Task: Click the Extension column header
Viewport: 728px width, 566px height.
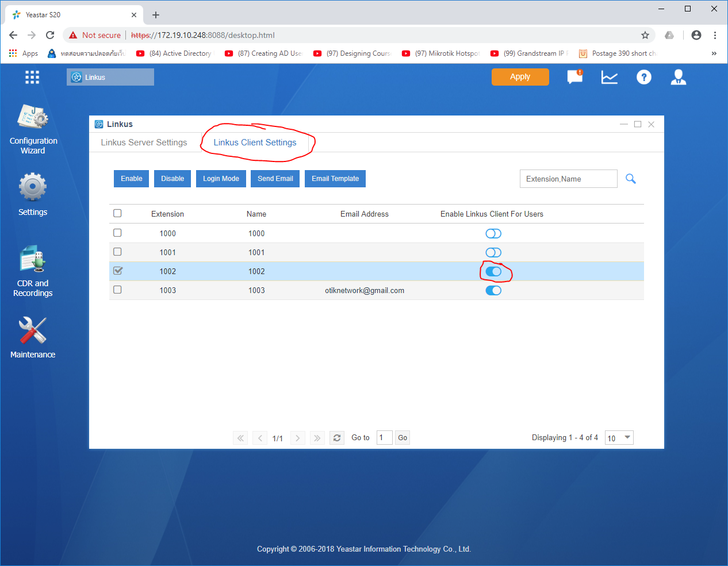Action: (167, 214)
